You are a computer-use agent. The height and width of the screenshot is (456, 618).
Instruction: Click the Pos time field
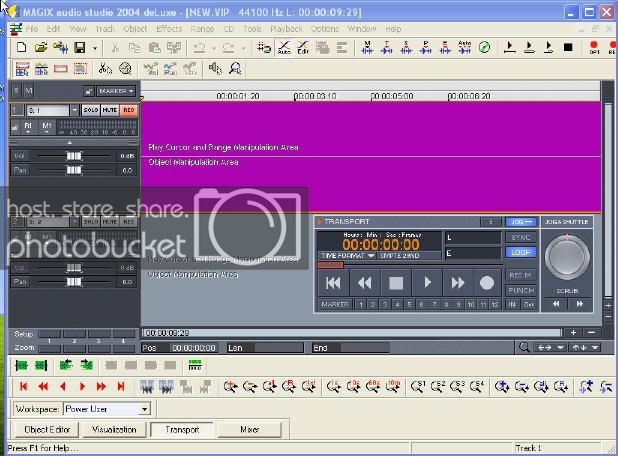[194, 348]
